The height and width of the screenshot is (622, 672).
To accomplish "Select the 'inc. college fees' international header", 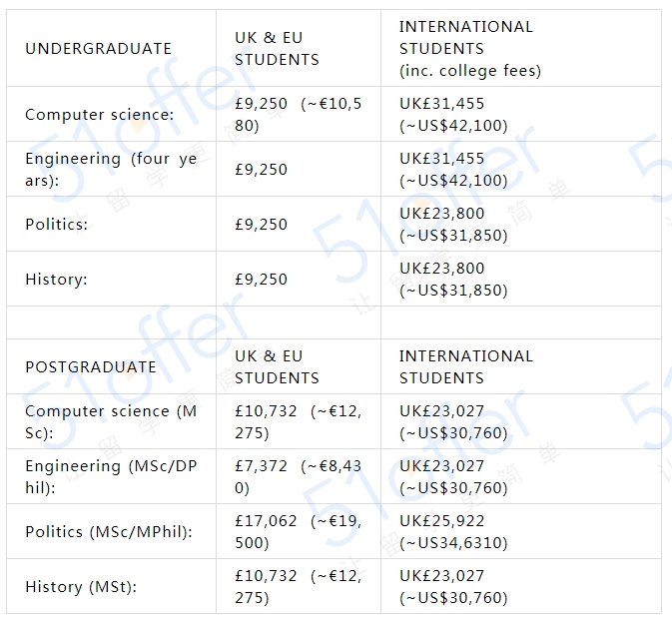I will click(469, 48).
